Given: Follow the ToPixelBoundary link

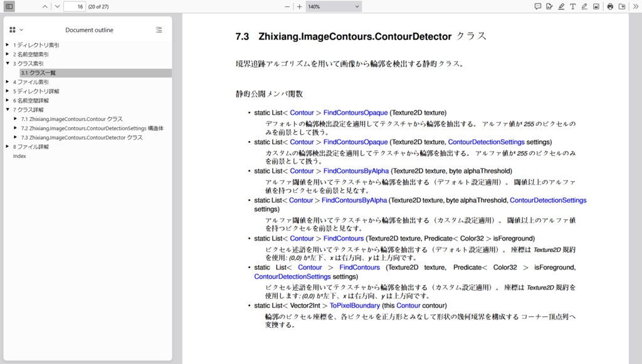Looking at the screenshot, I should click(x=355, y=306).
